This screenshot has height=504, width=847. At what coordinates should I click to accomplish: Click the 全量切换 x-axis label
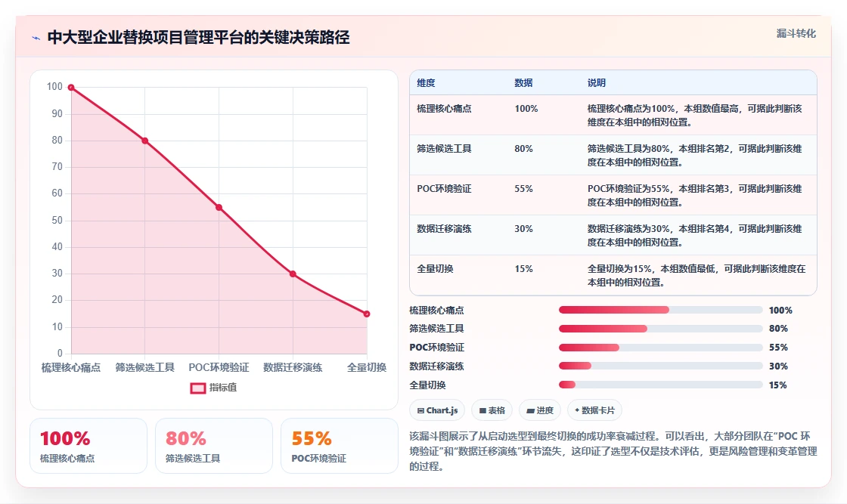click(x=367, y=367)
